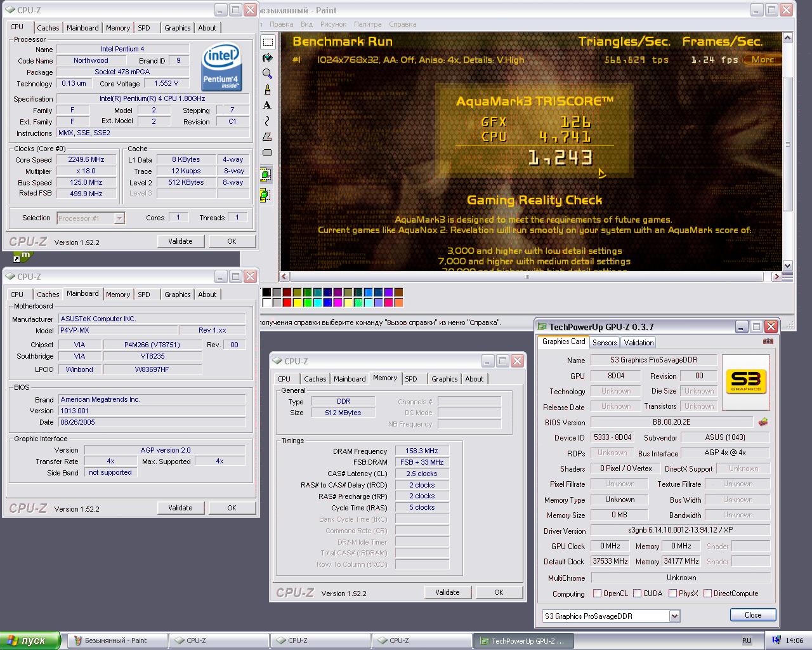Open Caches tab in top CPU-Z window
This screenshot has width=812, height=650.
coord(48,28)
